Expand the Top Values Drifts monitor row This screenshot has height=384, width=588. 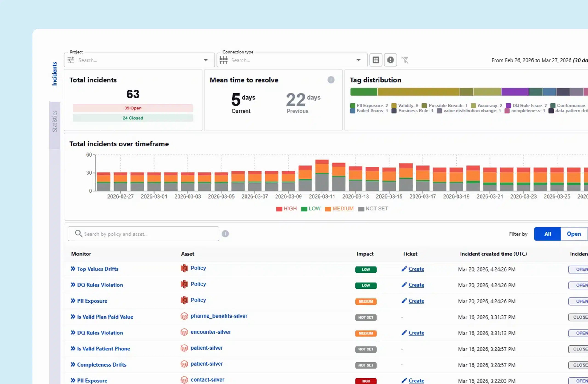72,269
